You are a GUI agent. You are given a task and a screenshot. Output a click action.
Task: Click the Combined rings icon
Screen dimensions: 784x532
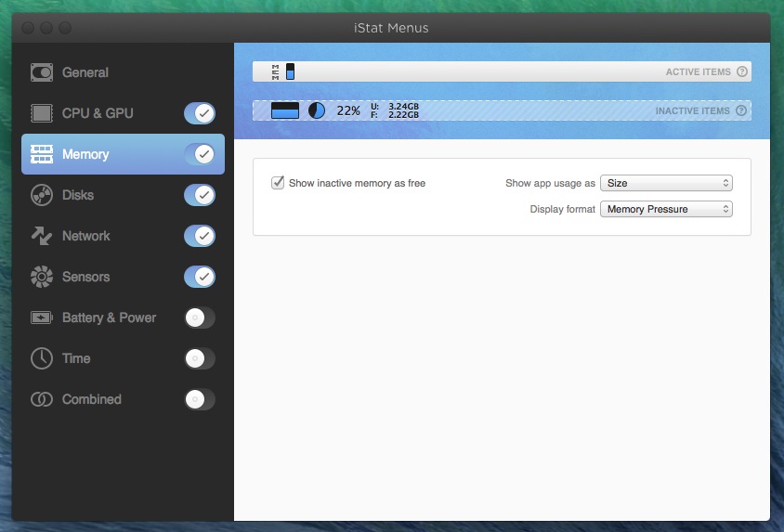pos(42,399)
